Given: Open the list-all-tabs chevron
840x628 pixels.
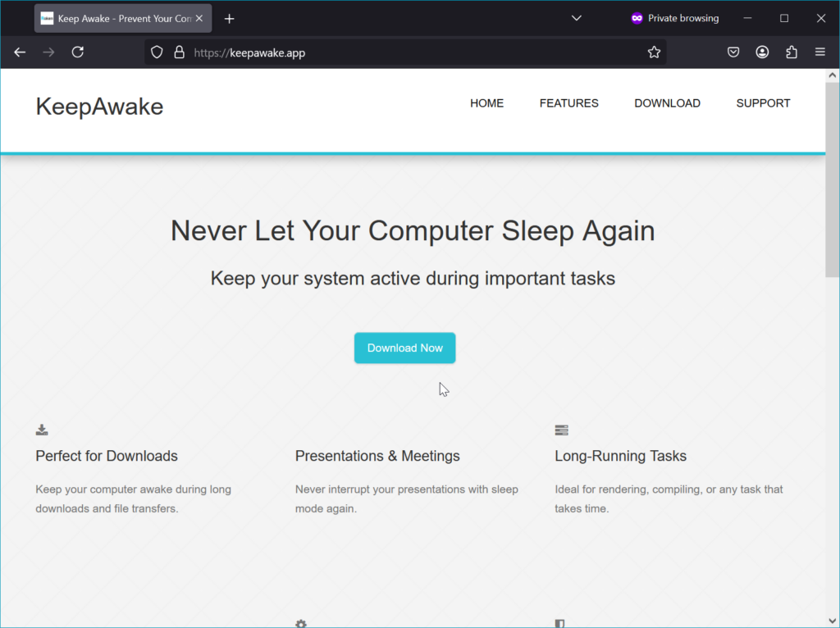Looking at the screenshot, I should pos(576,18).
